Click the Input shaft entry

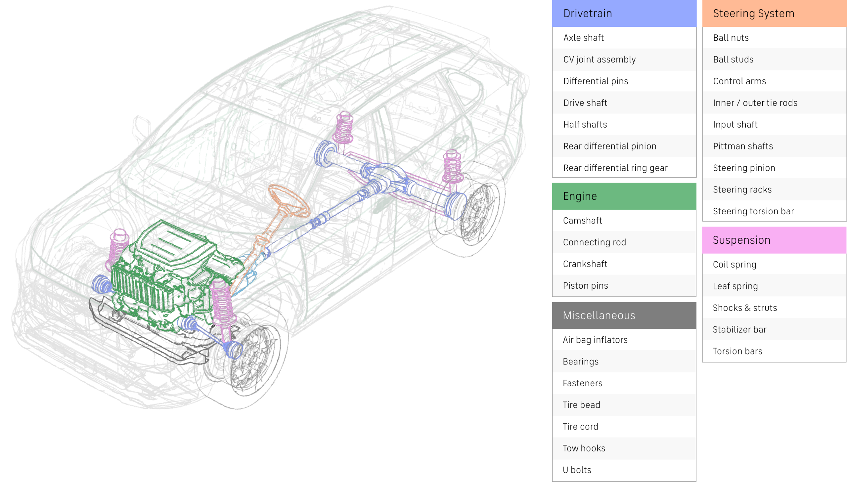coord(774,125)
